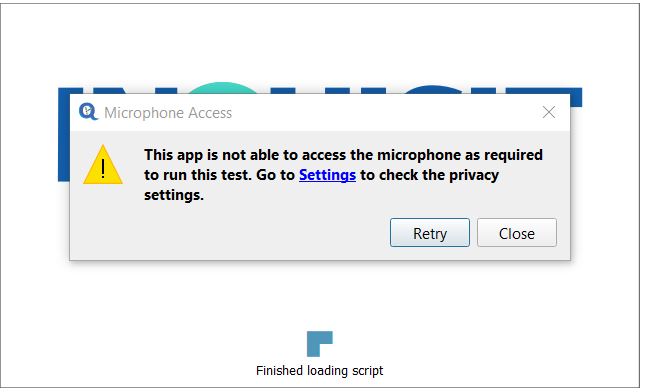Click the Microphone Access title text
646x392 pixels.
pyautogui.click(x=168, y=113)
